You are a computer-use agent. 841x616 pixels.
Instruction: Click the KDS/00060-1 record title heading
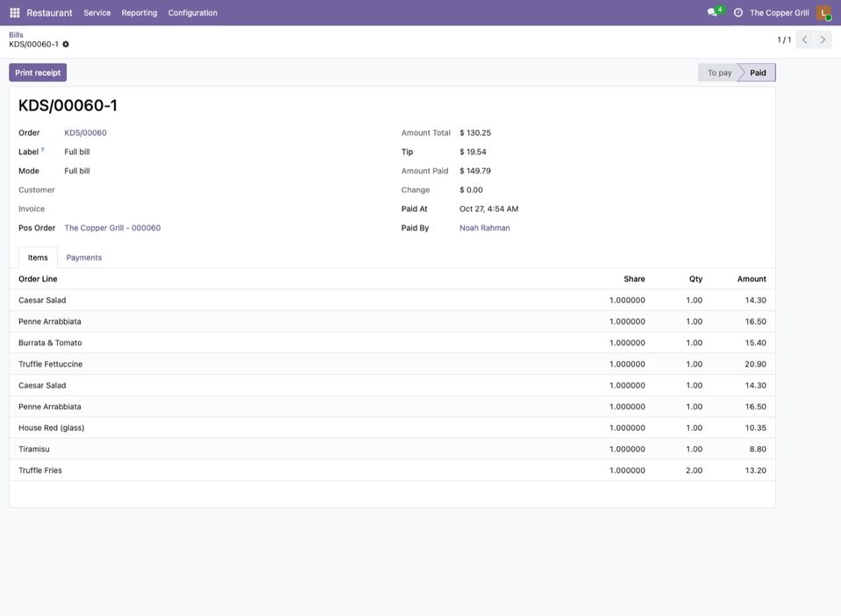[x=68, y=105]
